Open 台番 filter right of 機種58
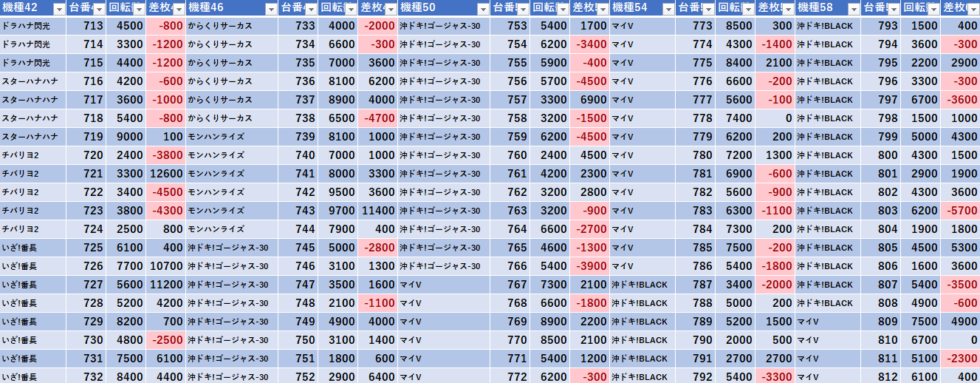 pyautogui.click(x=894, y=9)
